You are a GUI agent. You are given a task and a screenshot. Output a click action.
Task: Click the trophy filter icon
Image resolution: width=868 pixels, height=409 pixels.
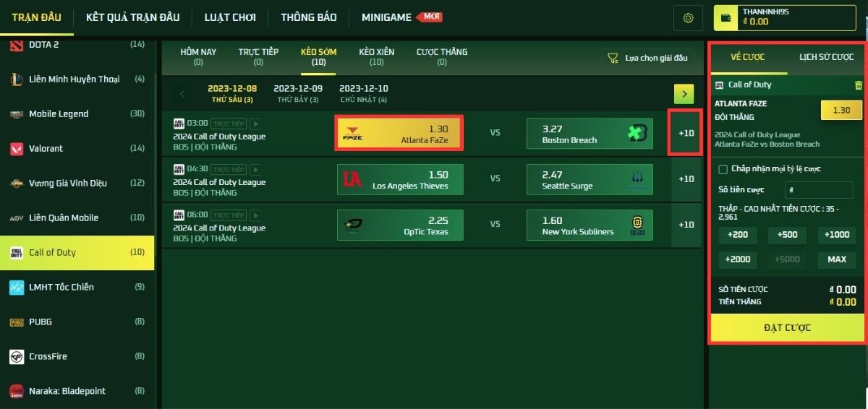613,58
